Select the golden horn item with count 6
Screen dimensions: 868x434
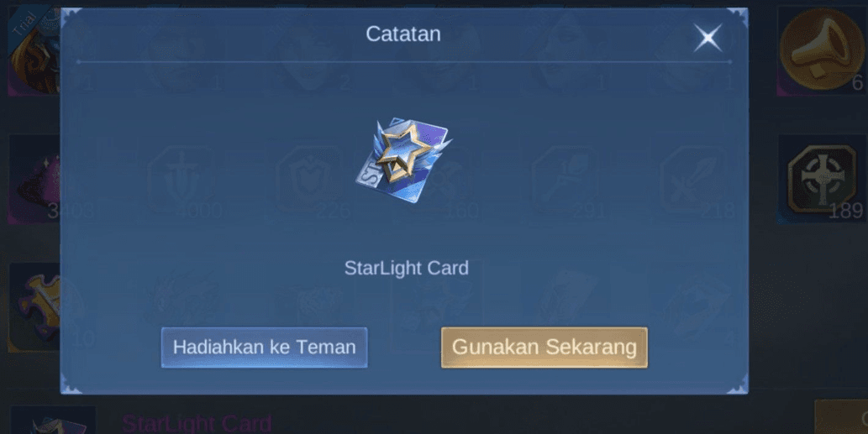click(822, 50)
